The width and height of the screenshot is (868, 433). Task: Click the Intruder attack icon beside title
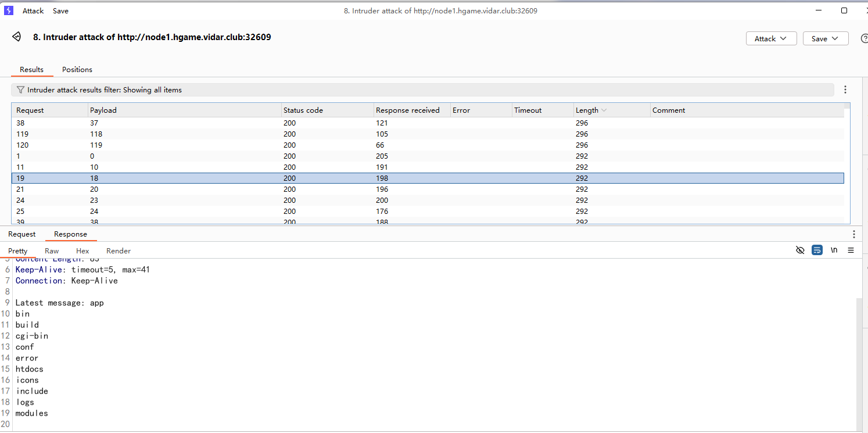pos(17,37)
